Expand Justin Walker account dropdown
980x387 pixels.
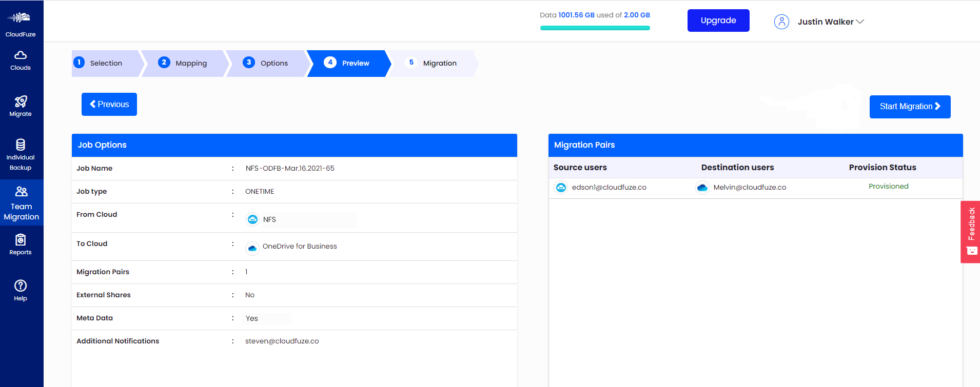860,22
